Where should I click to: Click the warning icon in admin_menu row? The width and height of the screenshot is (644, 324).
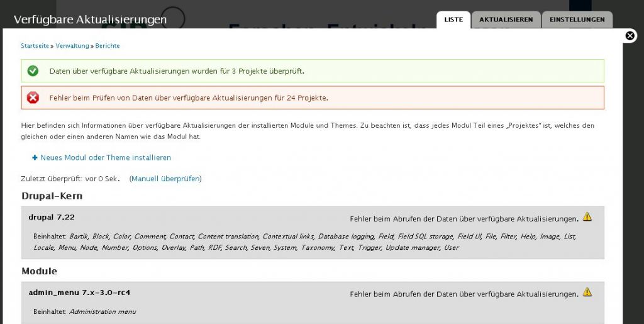point(587,292)
